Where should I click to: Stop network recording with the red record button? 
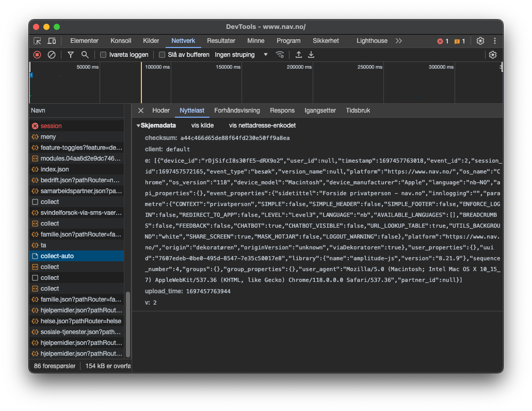(37, 55)
